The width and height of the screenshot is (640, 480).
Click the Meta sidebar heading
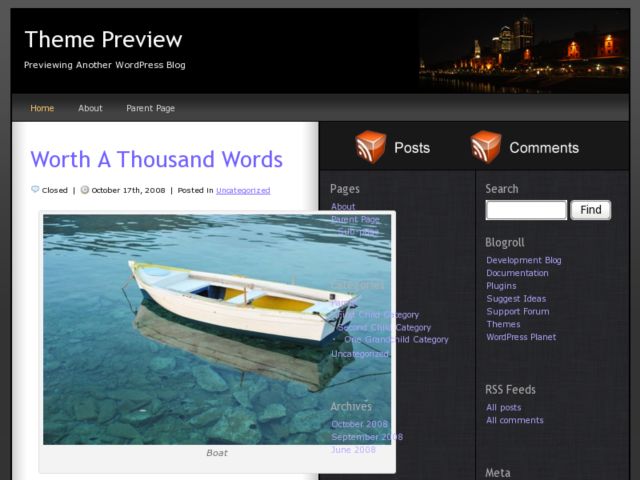coord(498,473)
